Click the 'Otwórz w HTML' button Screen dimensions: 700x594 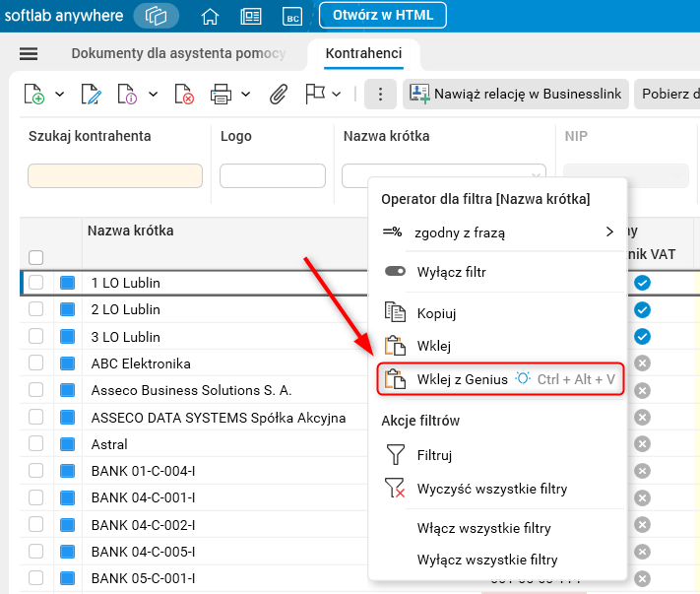382,15
